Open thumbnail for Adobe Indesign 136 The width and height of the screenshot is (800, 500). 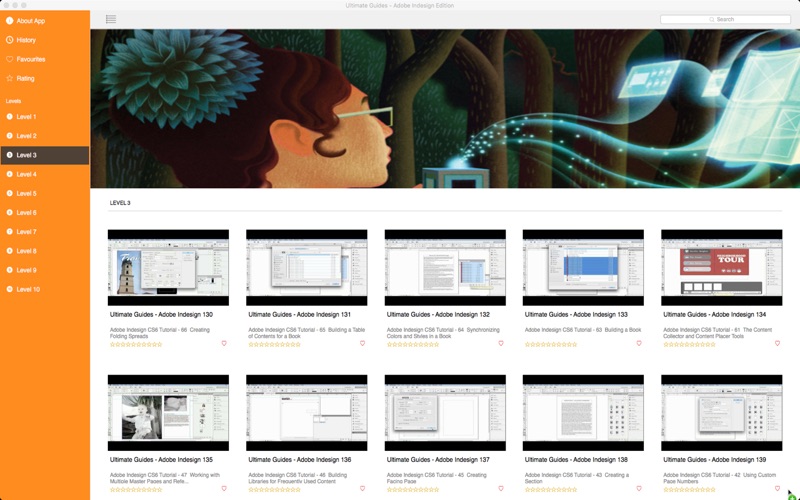point(307,413)
